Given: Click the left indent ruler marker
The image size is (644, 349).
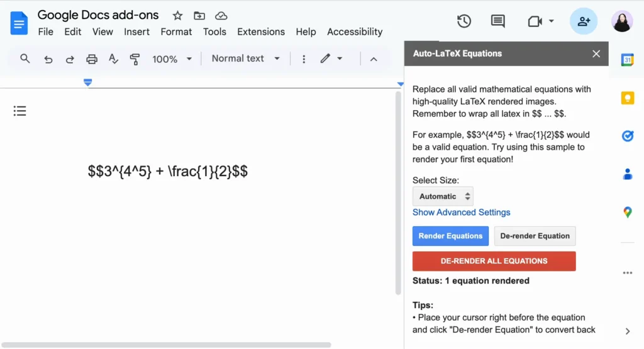Looking at the screenshot, I should pos(87,82).
